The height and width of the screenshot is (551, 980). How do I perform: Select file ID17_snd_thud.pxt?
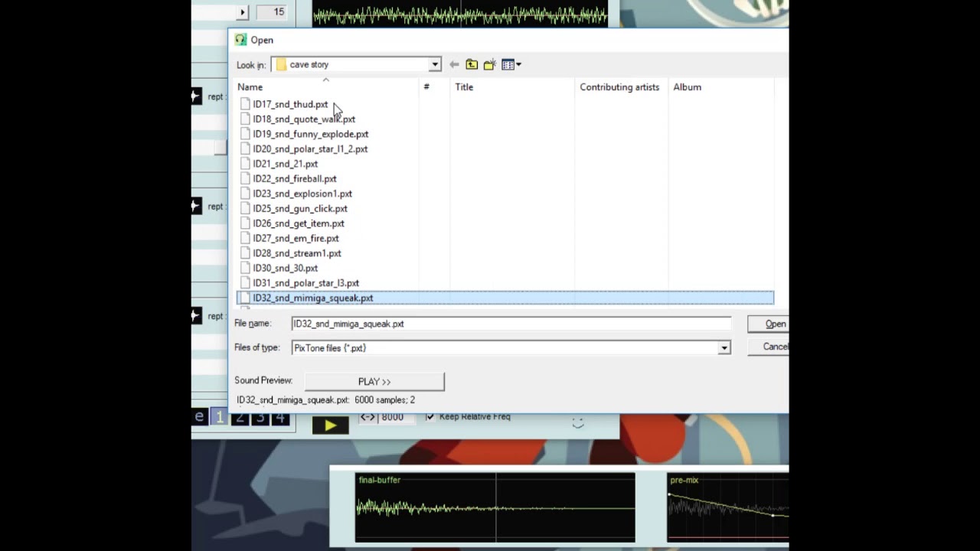pos(290,104)
